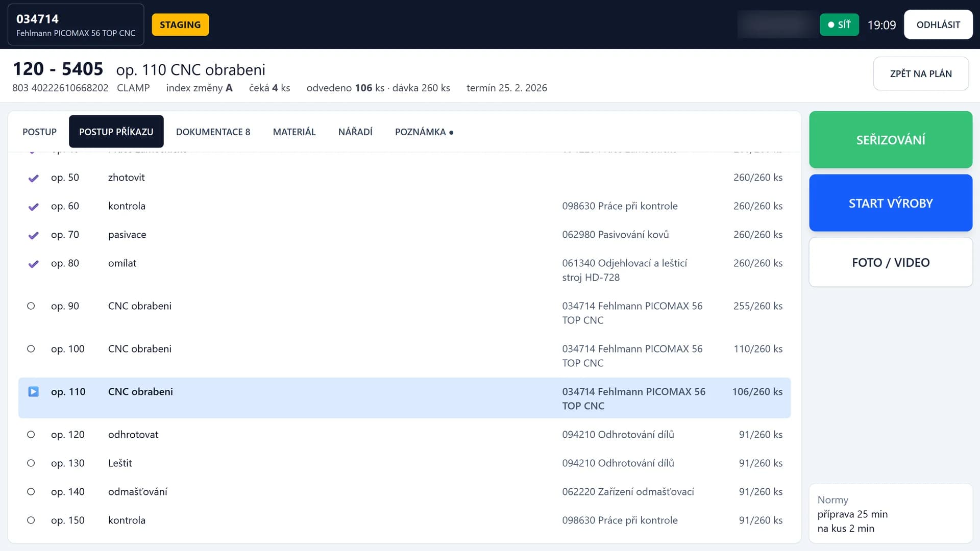Click the circle marker for op. 100
The height and width of the screenshot is (551, 980).
31,349
